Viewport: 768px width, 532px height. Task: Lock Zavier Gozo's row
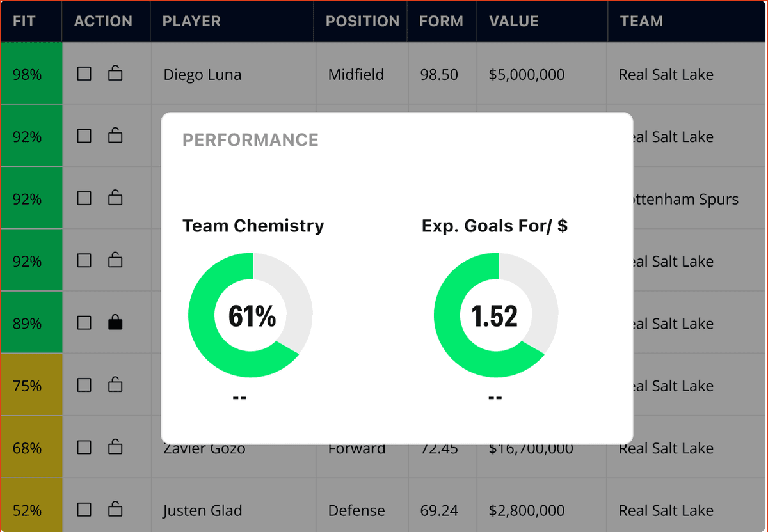115,448
